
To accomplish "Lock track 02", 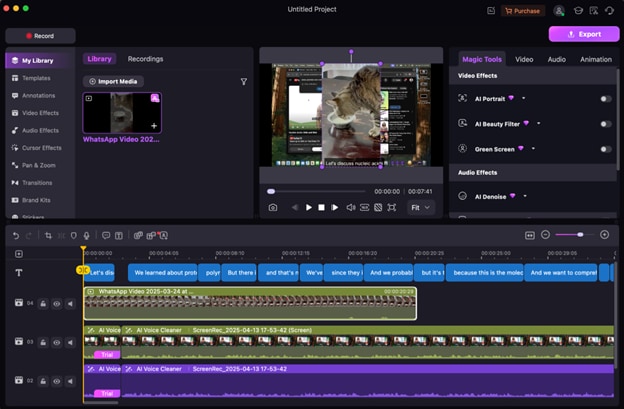I will point(43,381).
